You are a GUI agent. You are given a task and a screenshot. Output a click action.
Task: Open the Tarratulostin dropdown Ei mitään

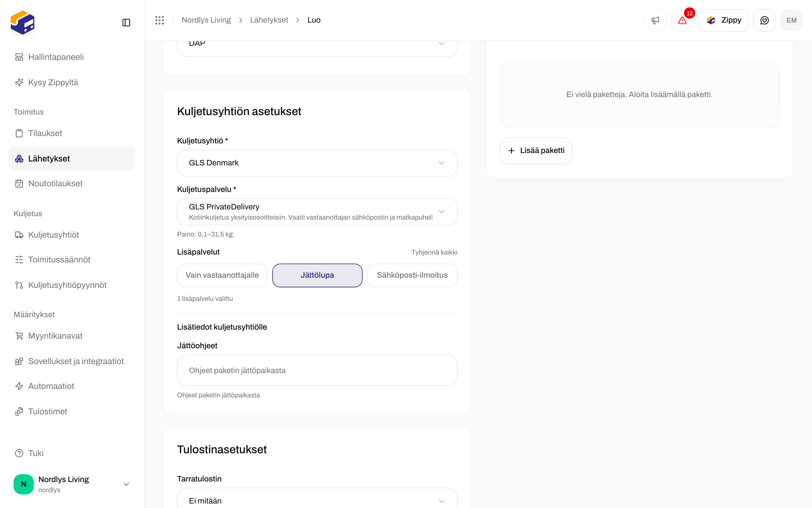[317, 498]
